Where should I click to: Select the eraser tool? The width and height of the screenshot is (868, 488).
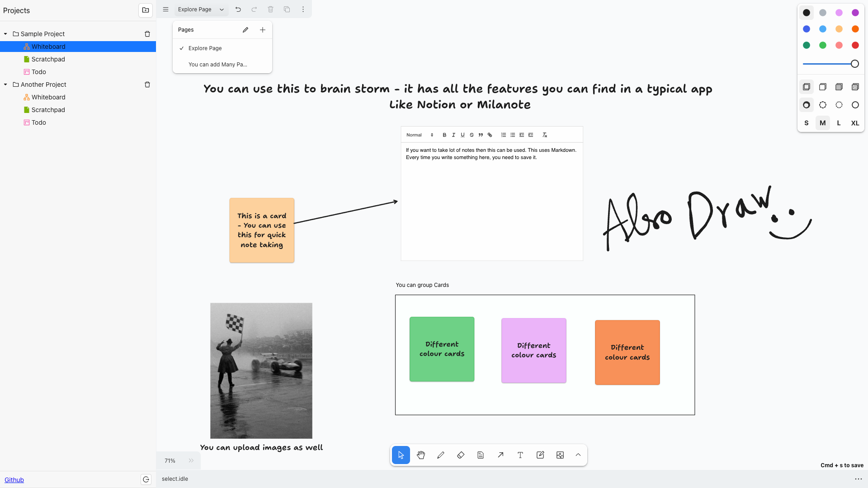(x=461, y=455)
